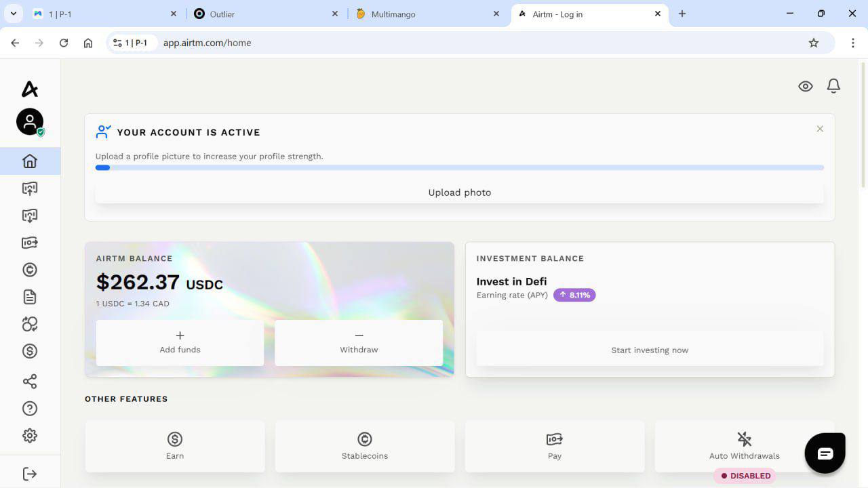The image size is (868, 488).
Task: Click the Airtm logo in sidebar
Action: click(x=30, y=89)
